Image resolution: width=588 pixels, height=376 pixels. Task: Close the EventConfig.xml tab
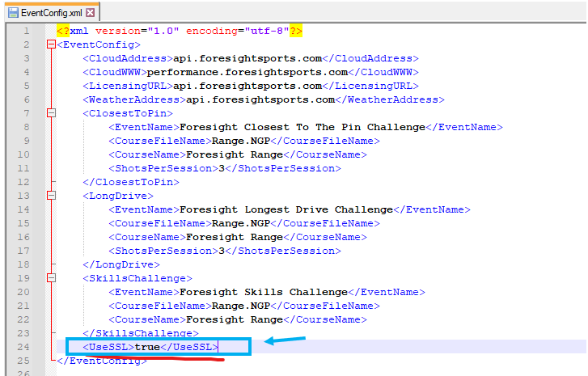(x=90, y=13)
